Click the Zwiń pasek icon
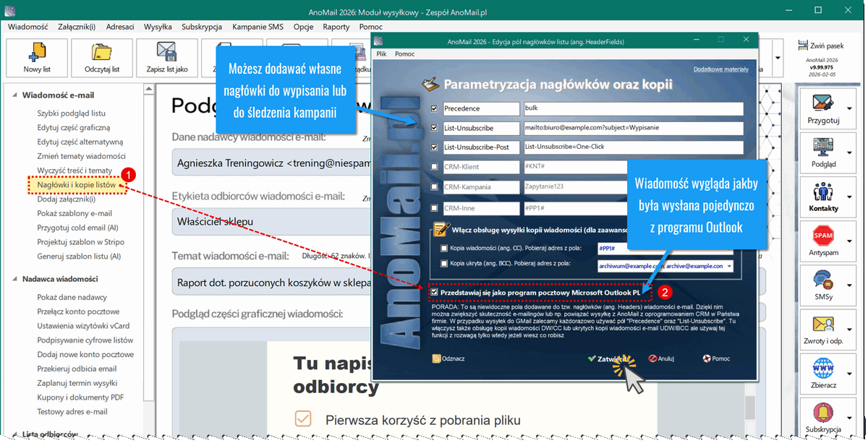Image resolution: width=868 pixels, height=448 pixels. tap(802, 45)
